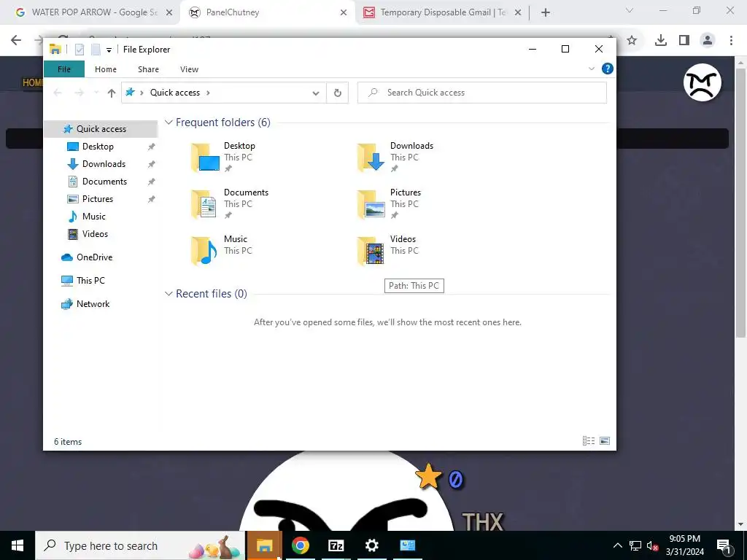This screenshot has width=747, height=560.
Task: Refresh the Quick access view
Action: (x=337, y=93)
